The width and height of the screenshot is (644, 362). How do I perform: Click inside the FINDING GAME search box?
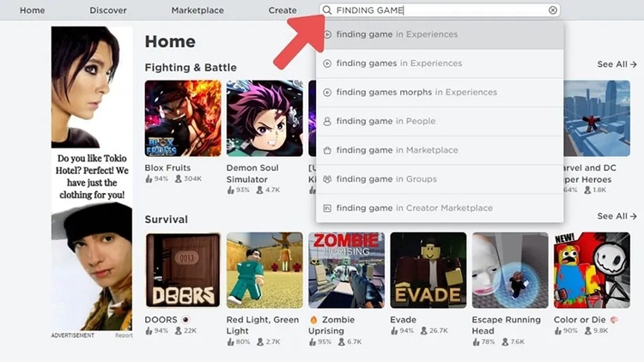[x=440, y=10]
